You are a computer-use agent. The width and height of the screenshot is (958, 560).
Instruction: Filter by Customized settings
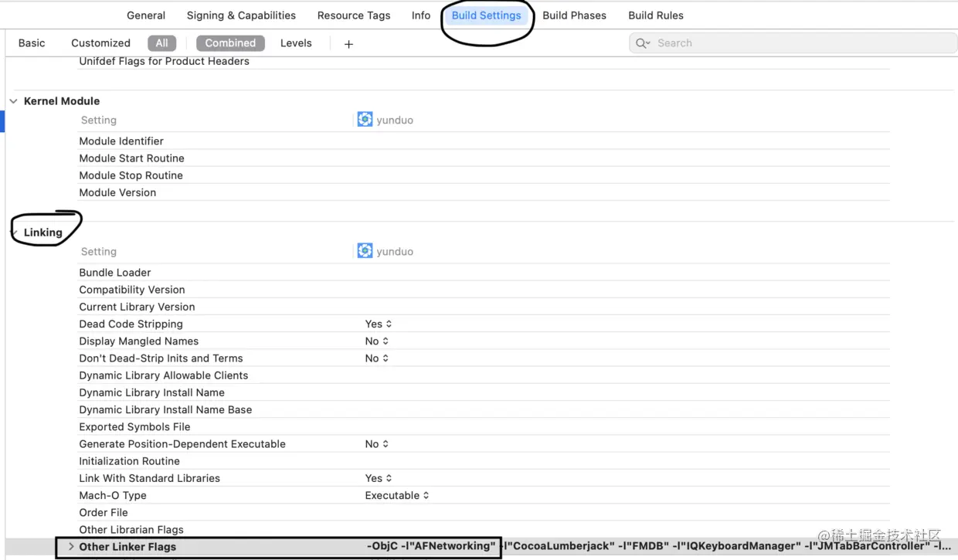[100, 43]
